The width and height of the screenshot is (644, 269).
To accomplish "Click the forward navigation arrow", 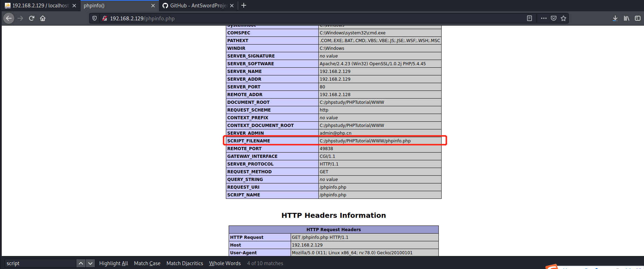I will pos(20,18).
